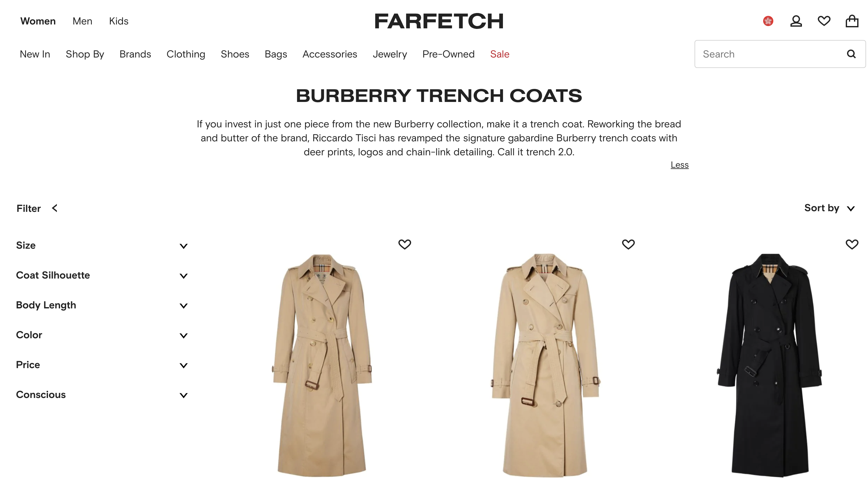Open the Sort by dropdown
The width and height of the screenshot is (868, 498).
pos(829,208)
